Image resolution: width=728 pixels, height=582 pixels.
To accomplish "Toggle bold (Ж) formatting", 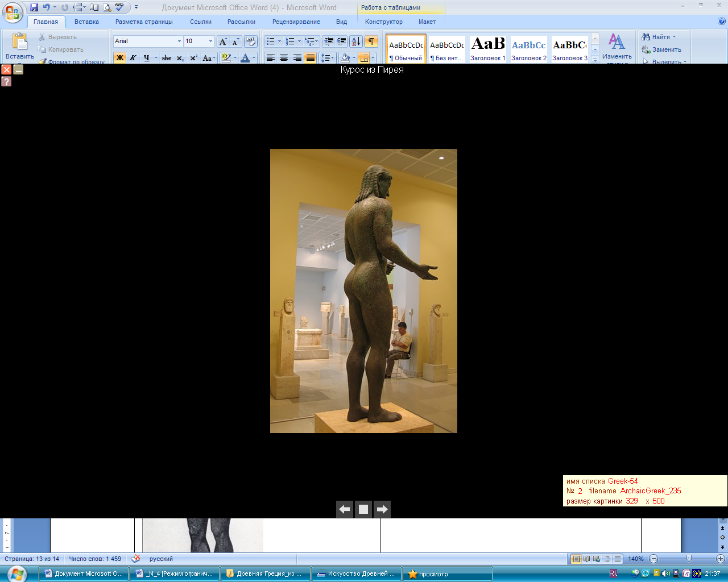I will click(x=119, y=58).
